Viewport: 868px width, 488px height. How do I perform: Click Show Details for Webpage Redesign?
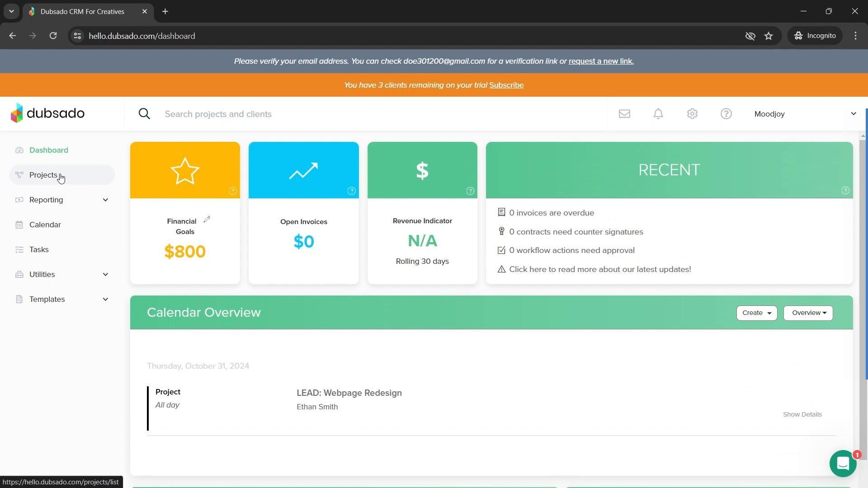pos(802,414)
